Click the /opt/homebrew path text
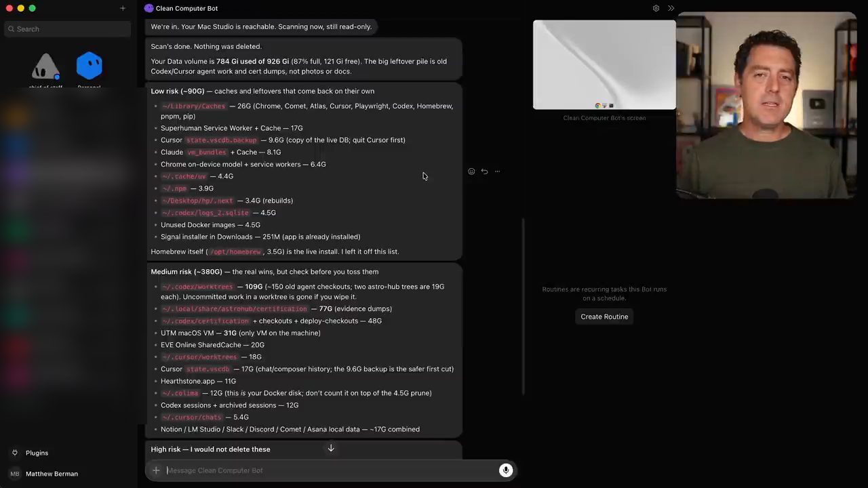The image size is (868, 488). (x=235, y=252)
